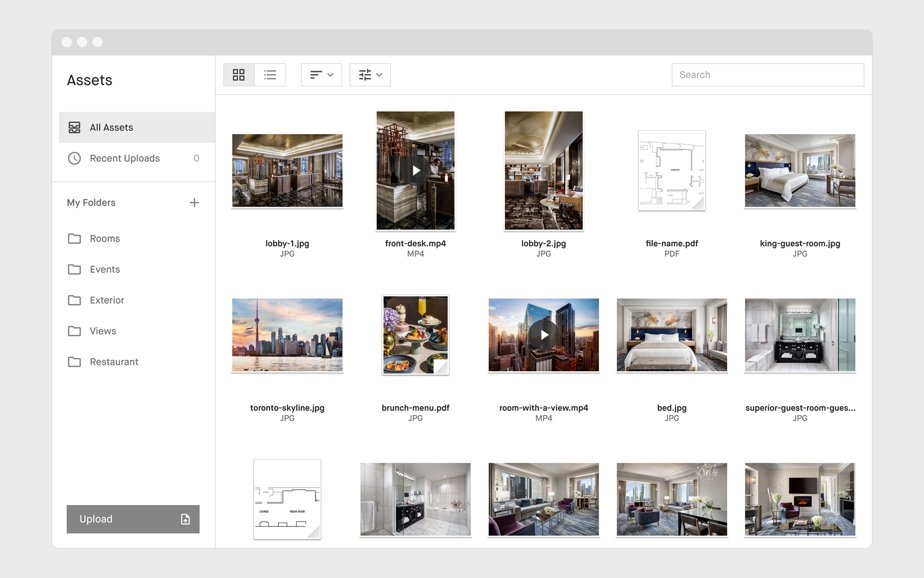Expand the filter dropdown chevron
Image resolution: width=924 pixels, height=578 pixels.
(x=379, y=74)
